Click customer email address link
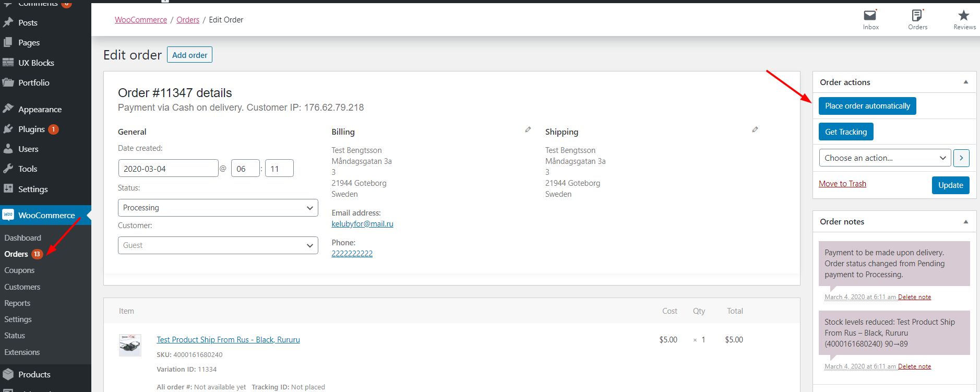980x392 pixels. pos(362,224)
